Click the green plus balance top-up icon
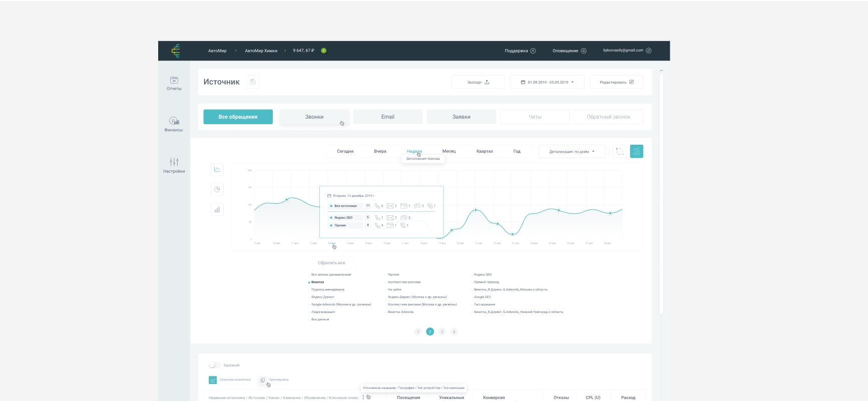 point(324,51)
